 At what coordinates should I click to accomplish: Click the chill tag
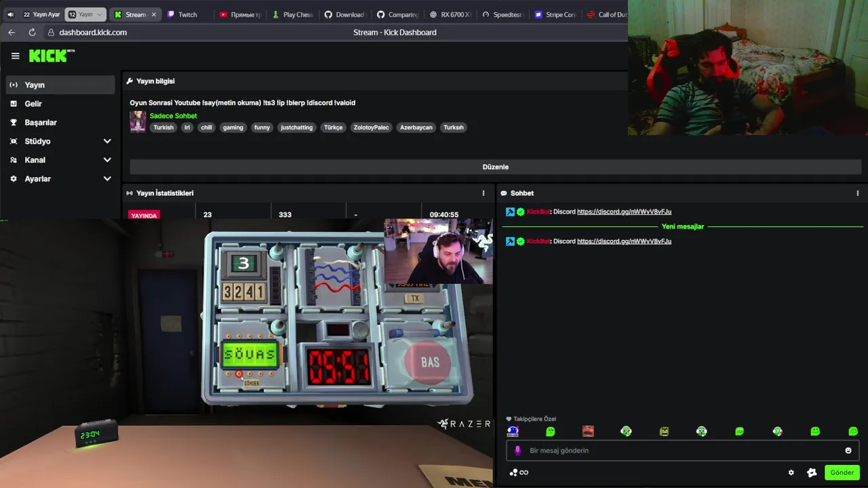(x=206, y=127)
